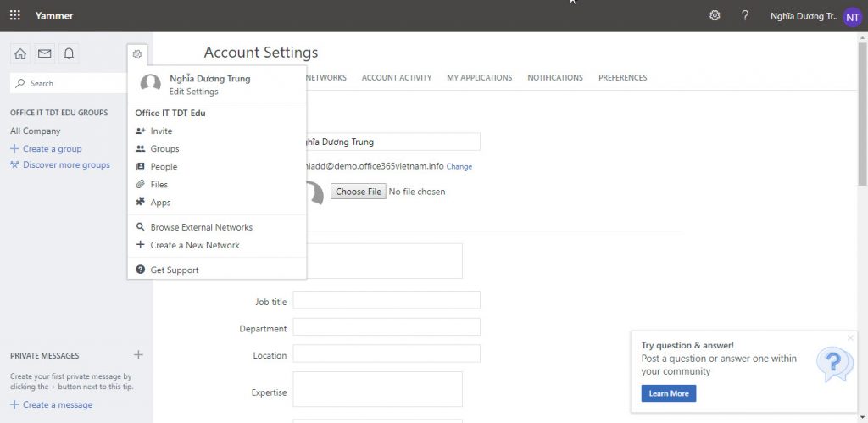Open the Office 365 app launcher grid
Viewport: 868px width, 423px height.
pyautogui.click(x=15, y=15)
